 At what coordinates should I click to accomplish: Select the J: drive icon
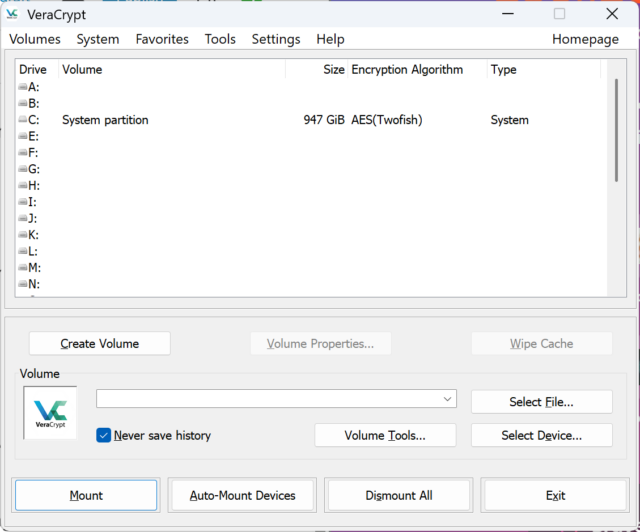pos(23,218)
